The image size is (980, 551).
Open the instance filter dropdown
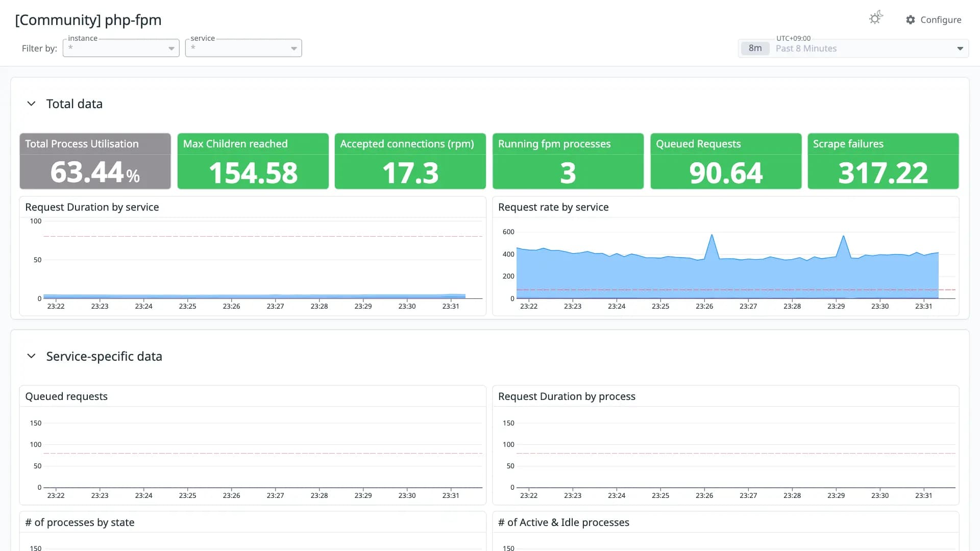(121, 48)
